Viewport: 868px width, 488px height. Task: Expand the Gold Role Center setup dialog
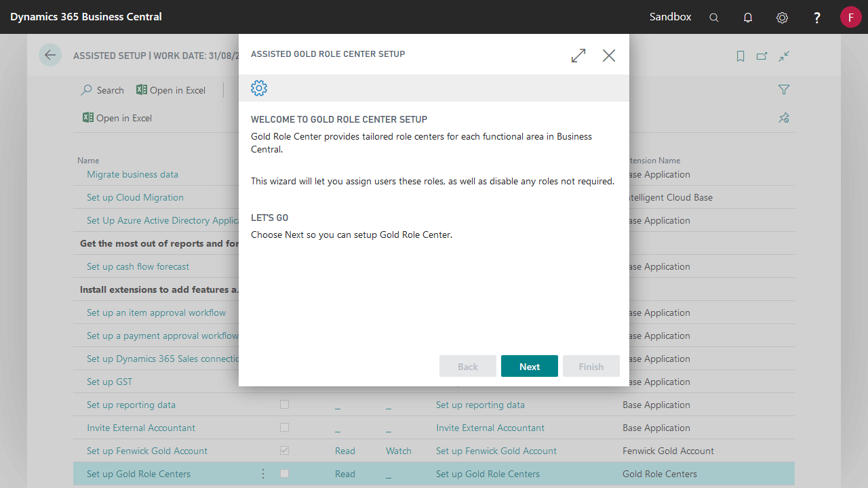pos(578,56)
